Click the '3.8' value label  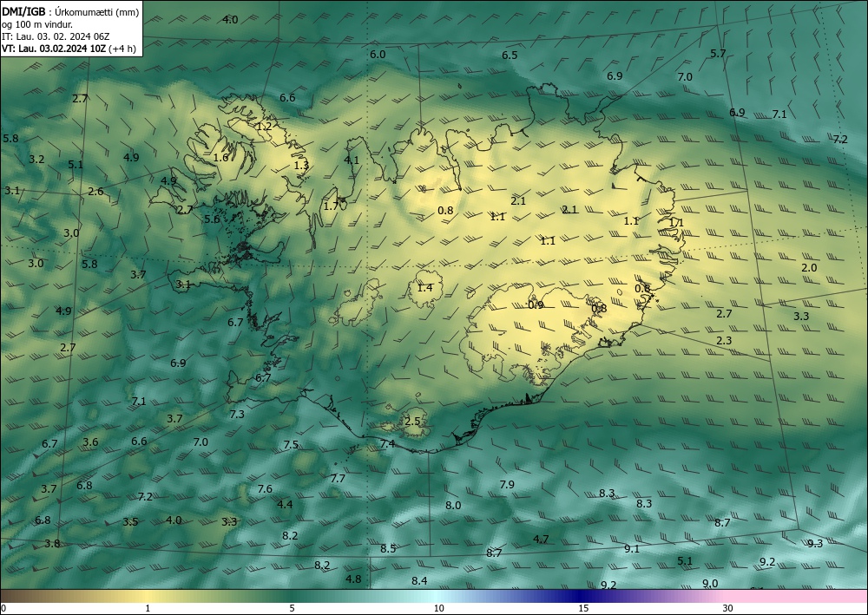(x=52, y=543)
